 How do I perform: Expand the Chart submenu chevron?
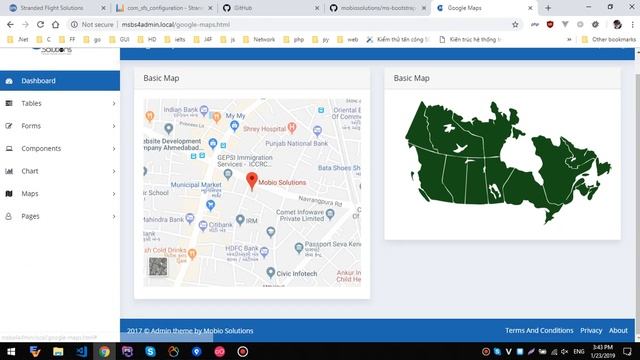click(114, 171)
